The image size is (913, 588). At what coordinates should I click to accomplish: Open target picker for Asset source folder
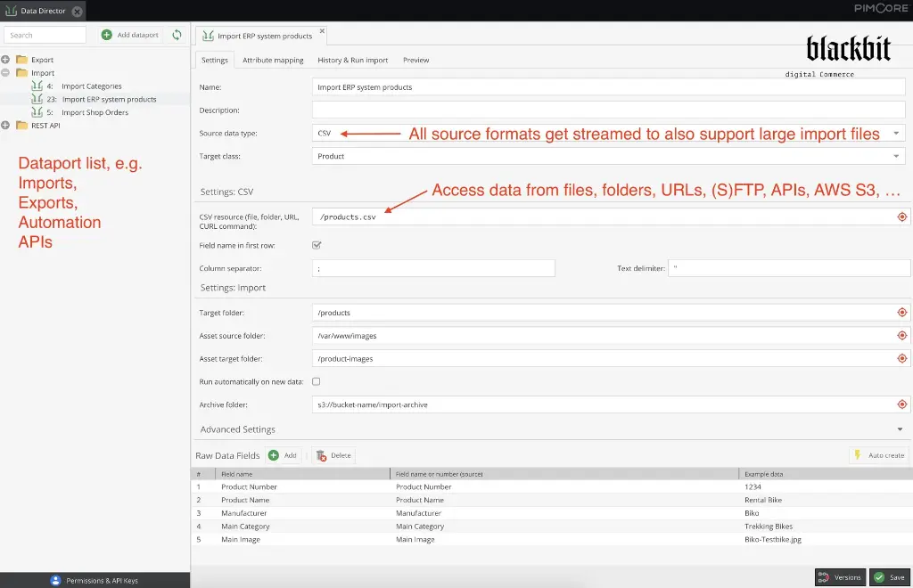(902, 336)
